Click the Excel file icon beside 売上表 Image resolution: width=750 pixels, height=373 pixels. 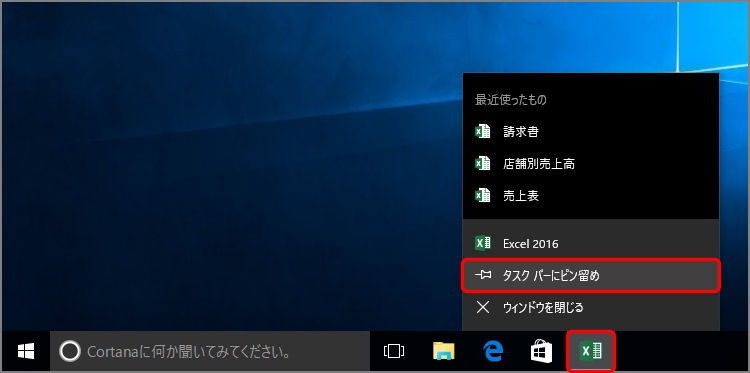483,195
